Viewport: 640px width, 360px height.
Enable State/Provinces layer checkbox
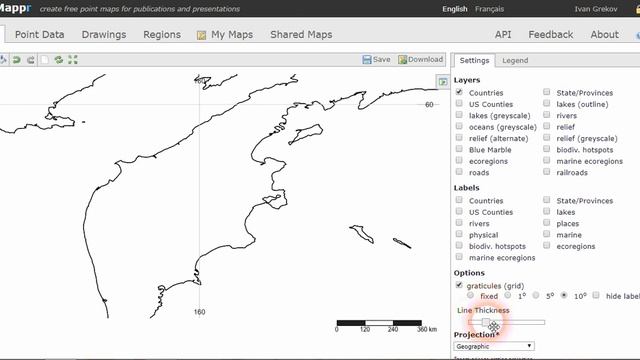547,92
